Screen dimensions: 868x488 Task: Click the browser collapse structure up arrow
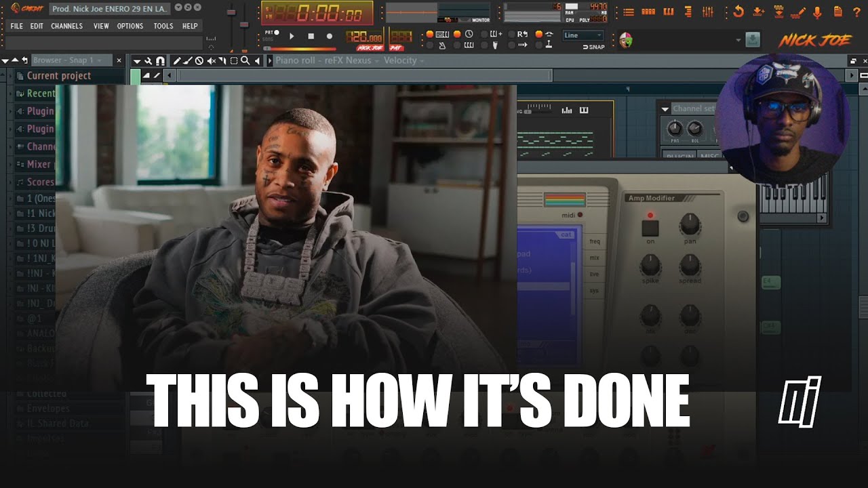pos(15,60)
